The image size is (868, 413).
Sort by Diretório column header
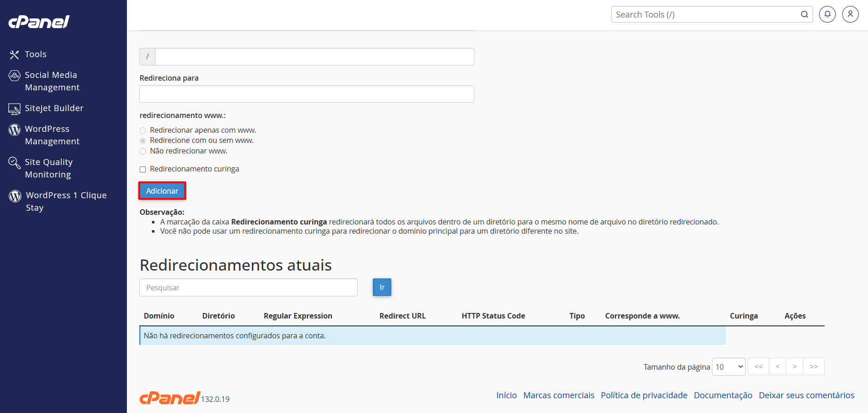[x=218, y=316]
